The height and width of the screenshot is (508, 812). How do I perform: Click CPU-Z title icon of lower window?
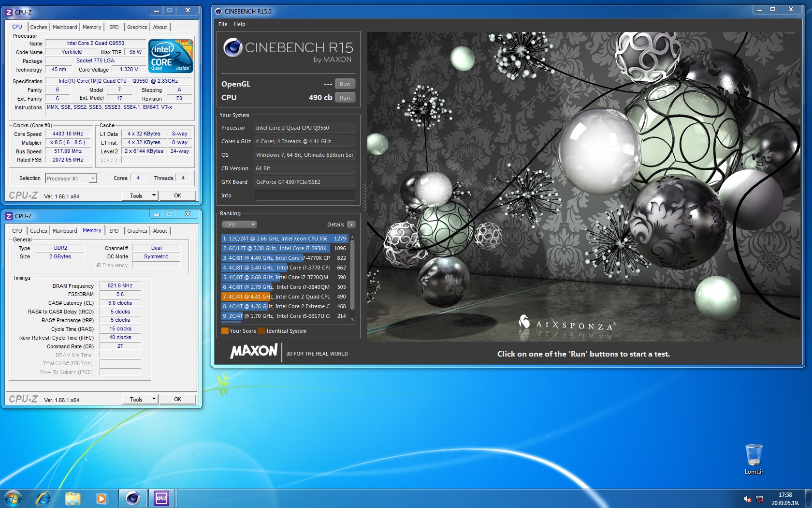pos(9,216)
